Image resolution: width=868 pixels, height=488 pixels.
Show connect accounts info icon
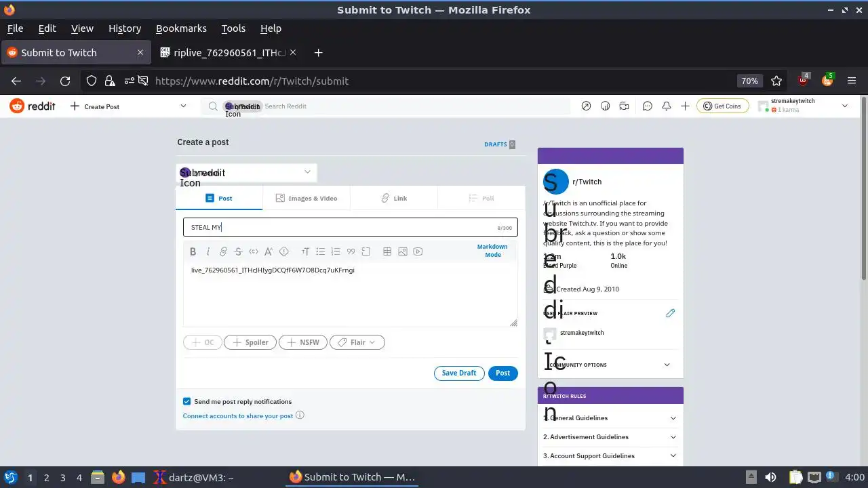tap(300, 415)
